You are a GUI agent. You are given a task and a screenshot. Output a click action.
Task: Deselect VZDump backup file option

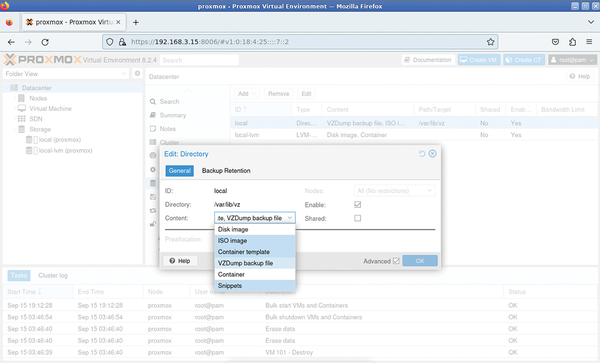click(x=255, y=263)
